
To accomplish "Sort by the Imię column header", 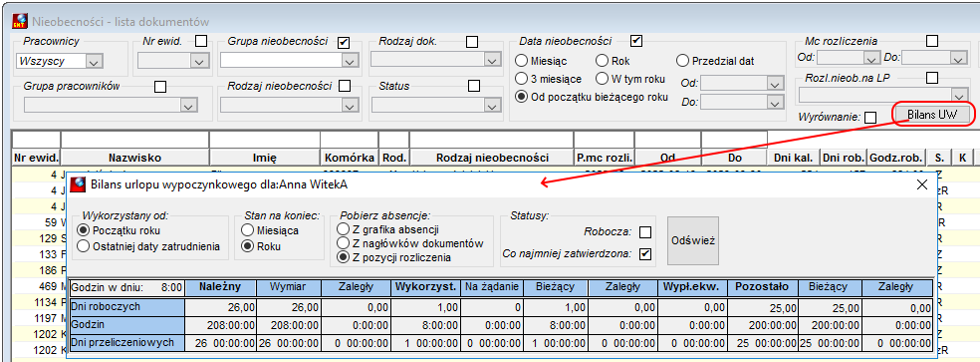I will 265,158.
